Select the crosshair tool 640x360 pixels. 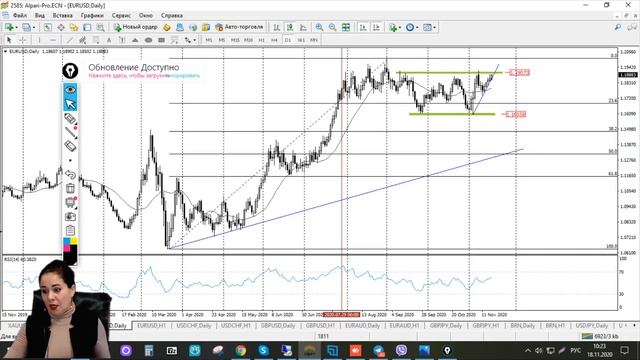(23, 40)
